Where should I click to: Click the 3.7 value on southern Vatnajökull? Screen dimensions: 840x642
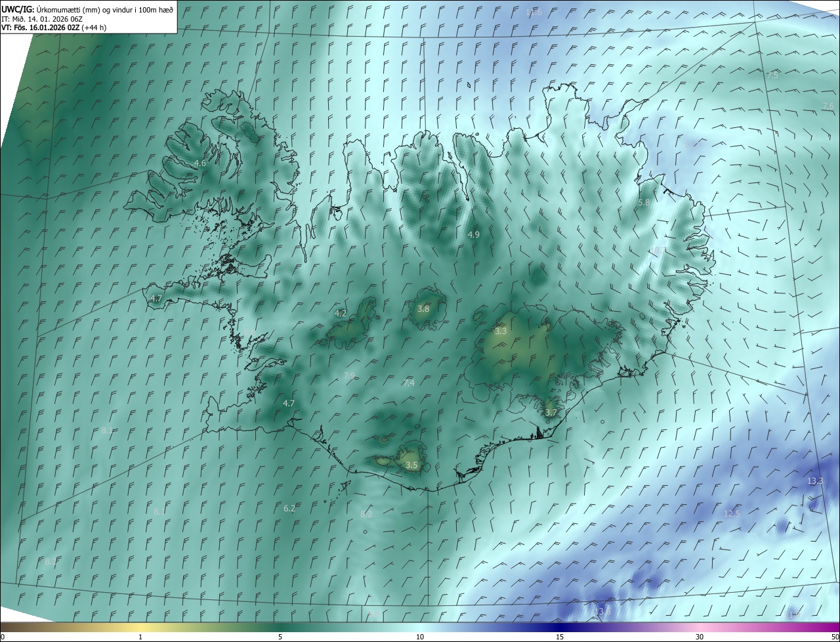551,413
